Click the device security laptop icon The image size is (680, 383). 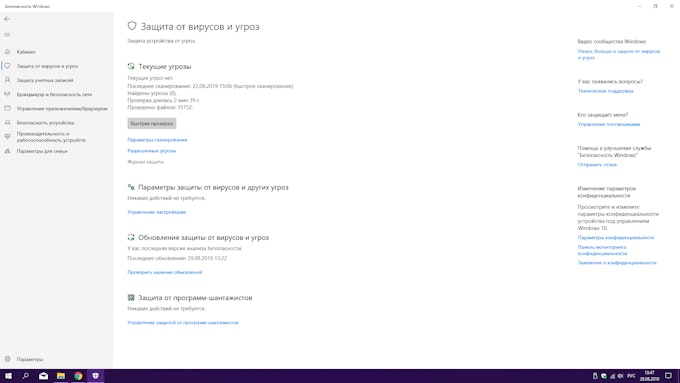pos(7,123)
